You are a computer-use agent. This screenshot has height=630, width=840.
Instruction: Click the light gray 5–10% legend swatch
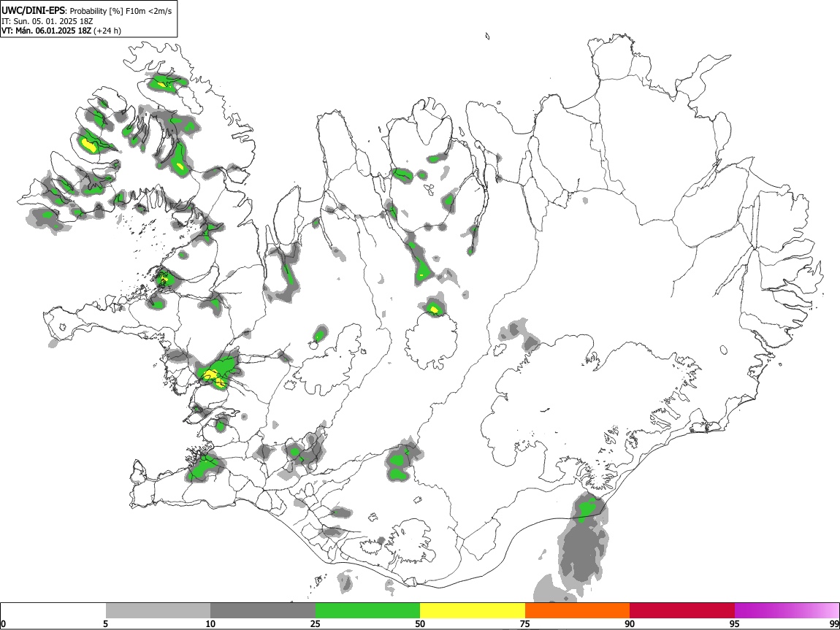[158, 611]
